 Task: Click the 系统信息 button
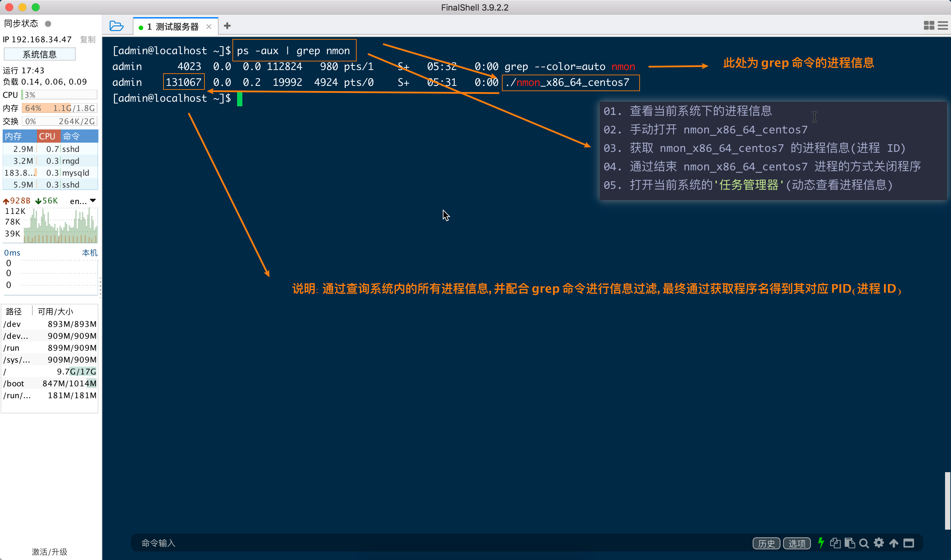pyautogui.click(x=40, y=54)
